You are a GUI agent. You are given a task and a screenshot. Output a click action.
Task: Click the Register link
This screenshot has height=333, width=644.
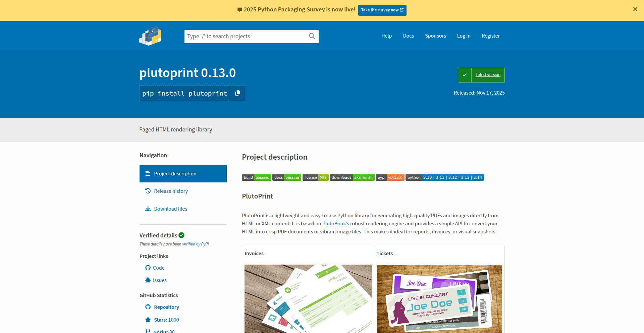[491, 36]
